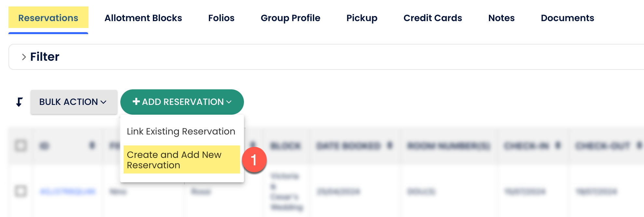Open the Documents tab
Screen dimensions: 644x217
[567, 18]
